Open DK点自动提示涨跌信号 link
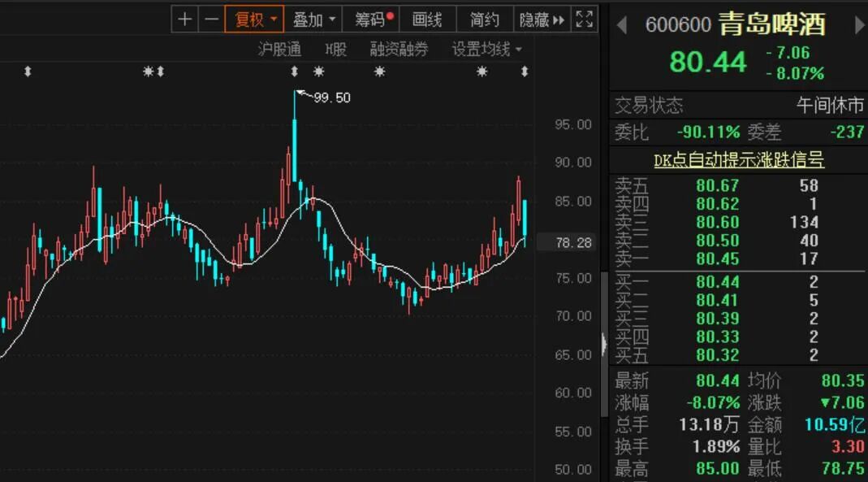This screenshot has height=482, width=868. coord(738,159)
